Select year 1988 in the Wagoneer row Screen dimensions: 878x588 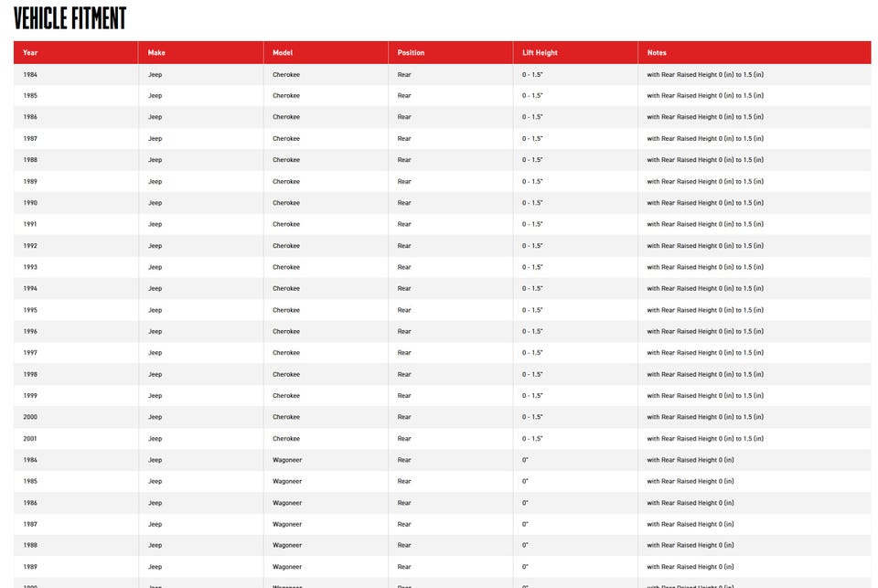coord(30,545)
